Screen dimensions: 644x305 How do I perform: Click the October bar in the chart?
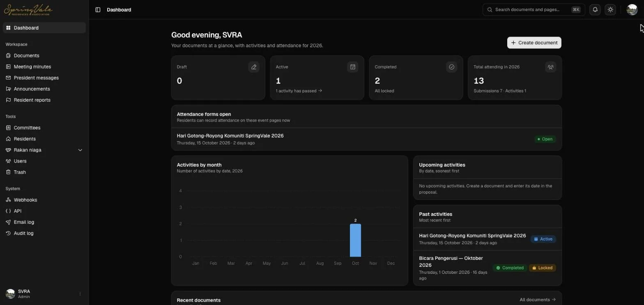(x=355, y=240)
